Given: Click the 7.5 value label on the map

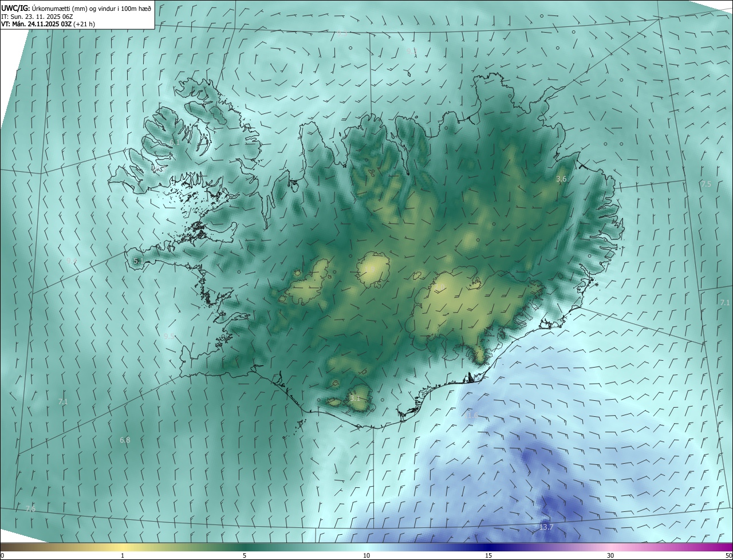Looking at the screenshot, I should tap(706, 184).
